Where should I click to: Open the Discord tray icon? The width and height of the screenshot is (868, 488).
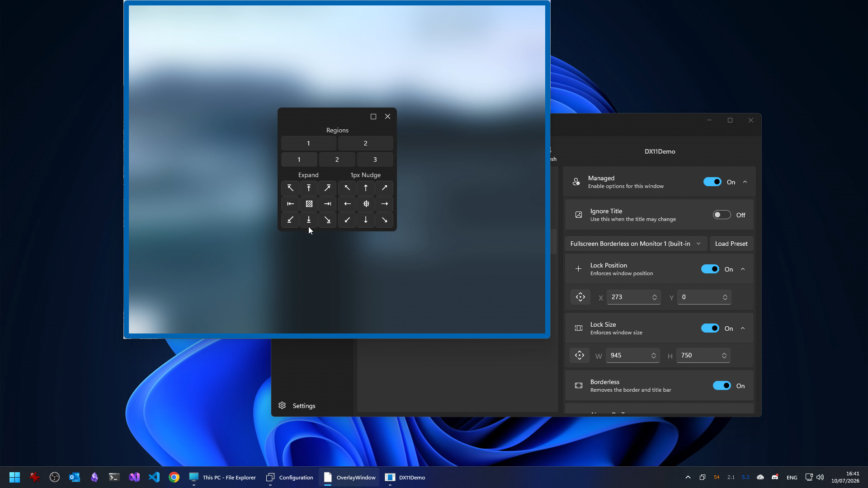click(x=775, y=477)
